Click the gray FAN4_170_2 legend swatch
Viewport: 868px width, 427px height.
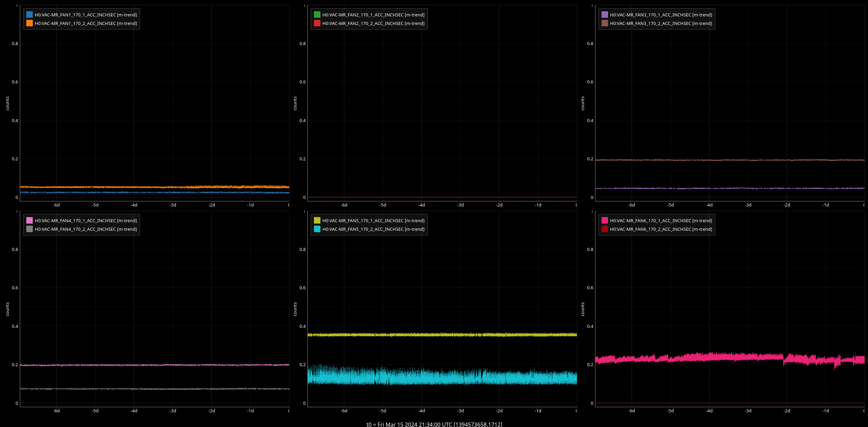point(30,229)
